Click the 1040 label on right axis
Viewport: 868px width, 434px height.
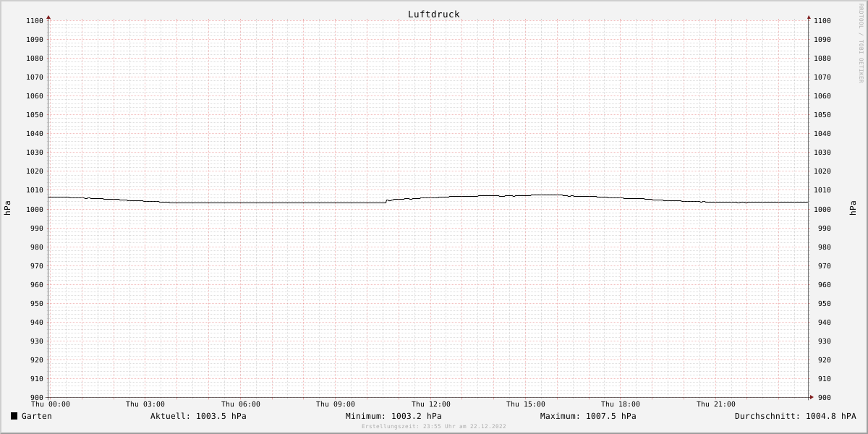[822, 134]
